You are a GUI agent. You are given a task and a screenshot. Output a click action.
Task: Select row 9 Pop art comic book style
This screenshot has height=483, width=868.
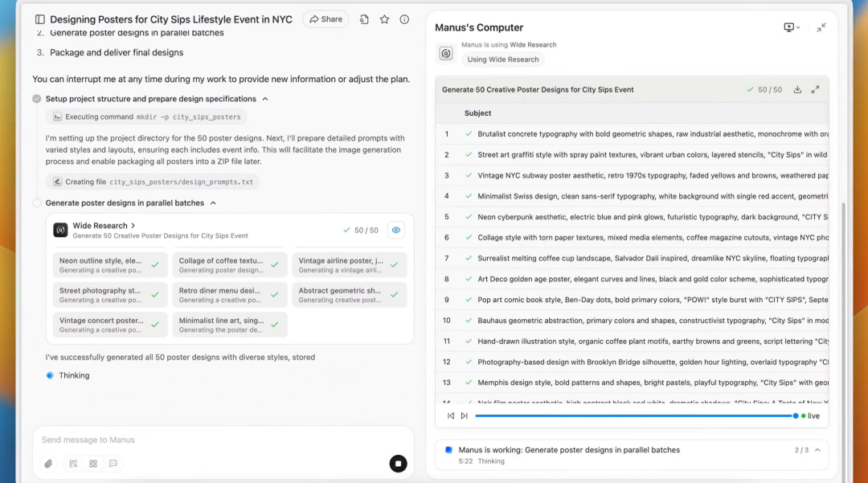(632, 300)
